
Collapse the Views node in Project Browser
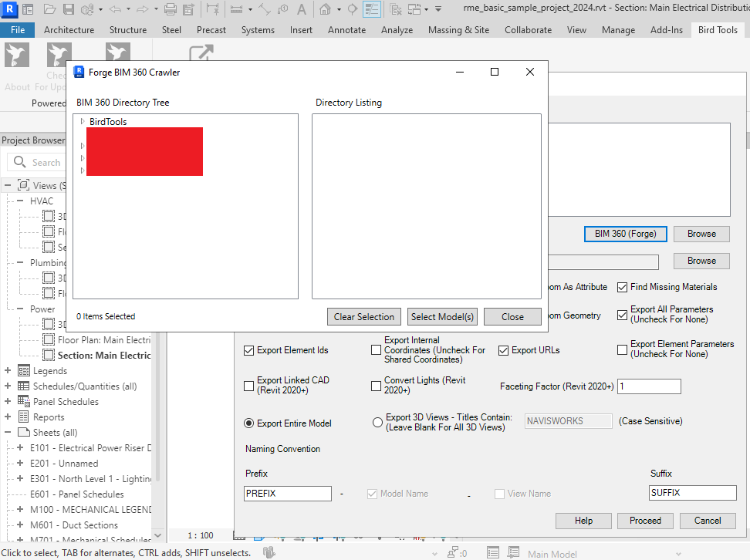click(x=8, y=185)
